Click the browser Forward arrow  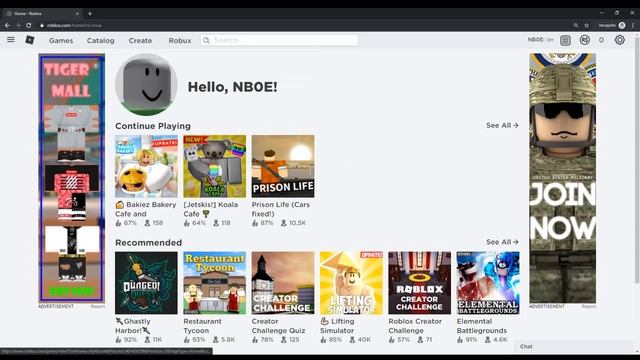pos(18,25)
